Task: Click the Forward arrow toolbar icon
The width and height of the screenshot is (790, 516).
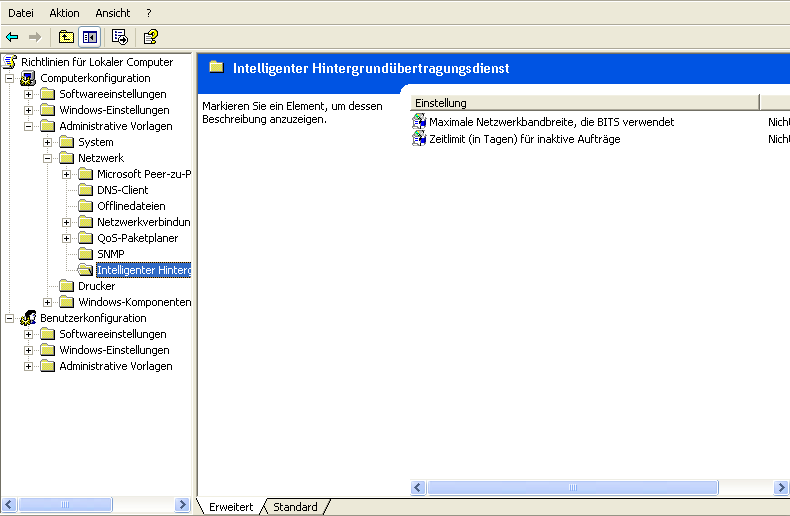Action: coord(35,37)
